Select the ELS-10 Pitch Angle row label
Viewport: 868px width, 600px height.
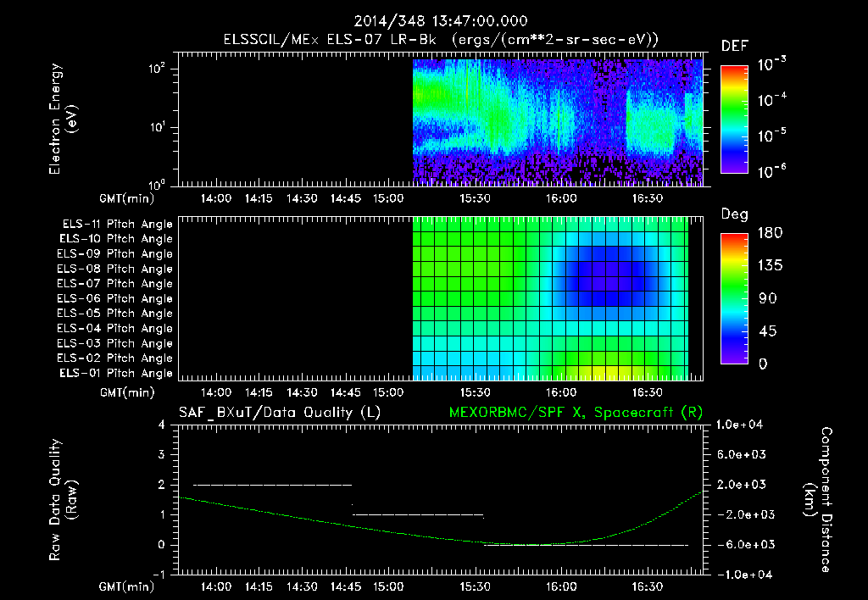click(x=116, y=239)
